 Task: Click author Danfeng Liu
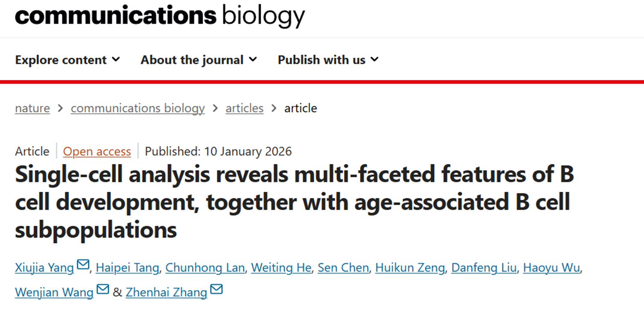(x=484, y=268)
